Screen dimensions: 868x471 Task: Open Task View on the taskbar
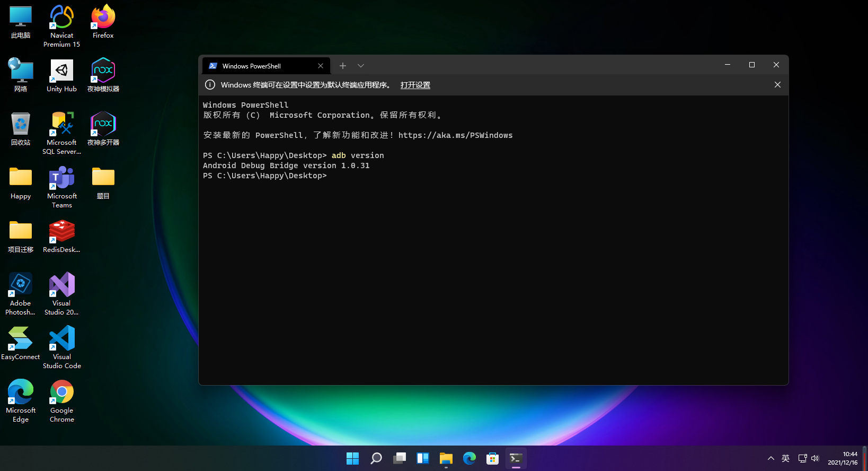coord(399,458)
